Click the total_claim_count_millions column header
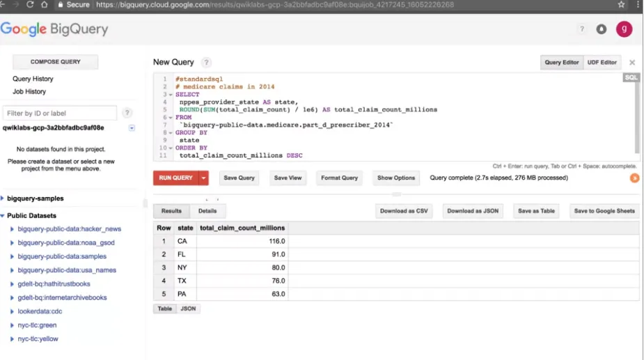The image size is (644, 360). pos(242,228)
